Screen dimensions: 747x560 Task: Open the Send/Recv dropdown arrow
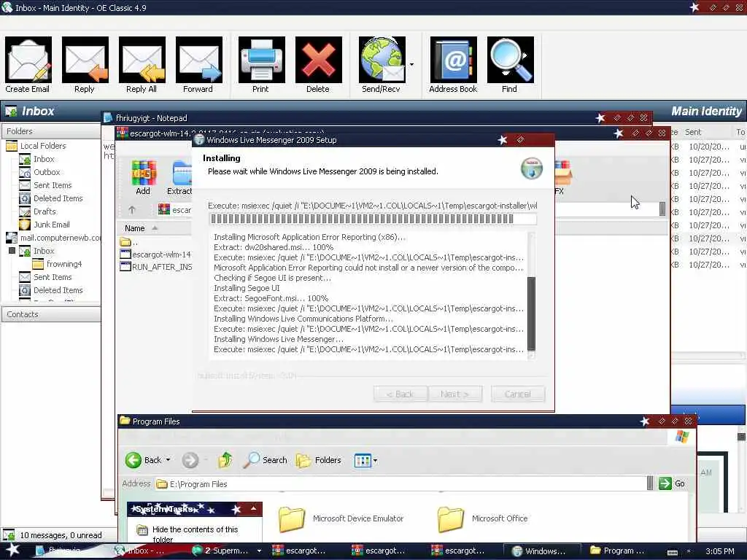[x=411, y=64]
